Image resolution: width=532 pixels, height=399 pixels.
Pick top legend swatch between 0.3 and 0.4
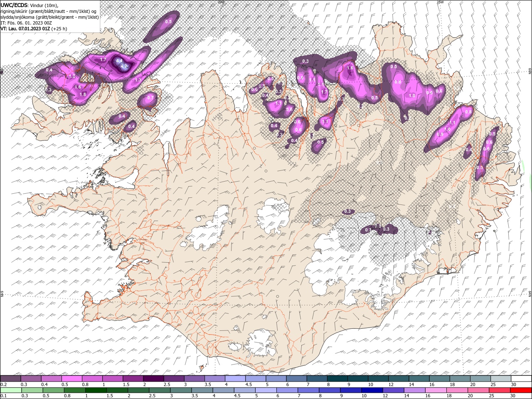(x=31, y=379)
